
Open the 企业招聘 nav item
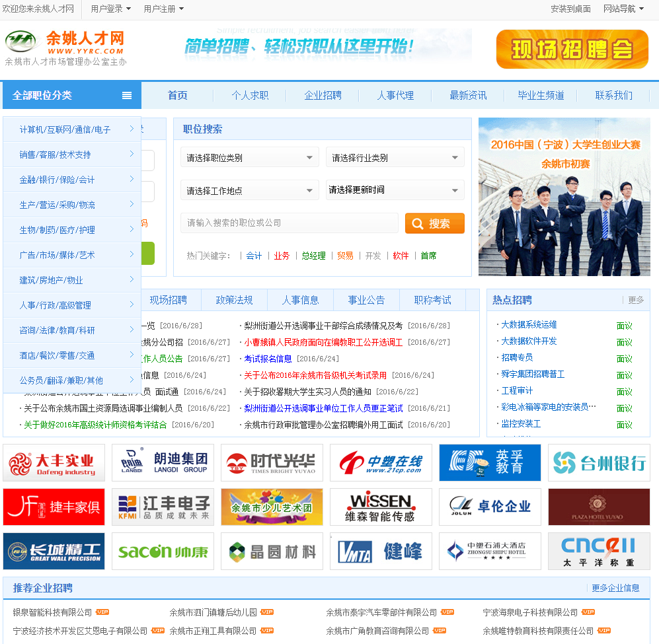[323, 95]
